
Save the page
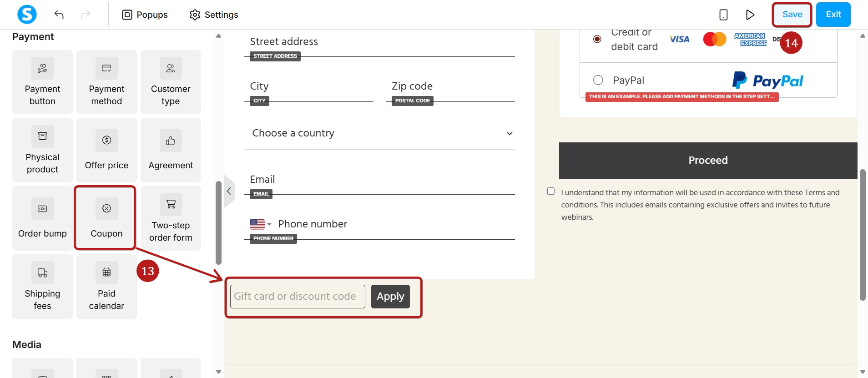point(792,15)
